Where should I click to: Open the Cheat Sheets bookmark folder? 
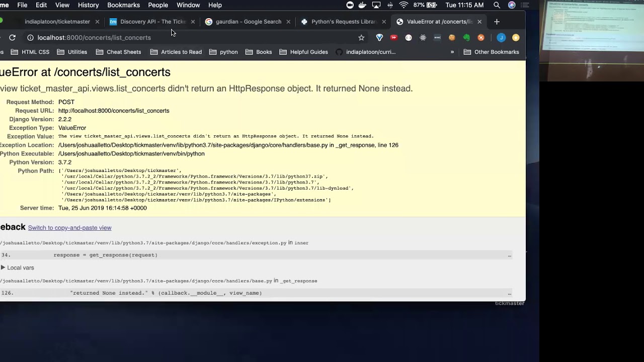[118, 52]
